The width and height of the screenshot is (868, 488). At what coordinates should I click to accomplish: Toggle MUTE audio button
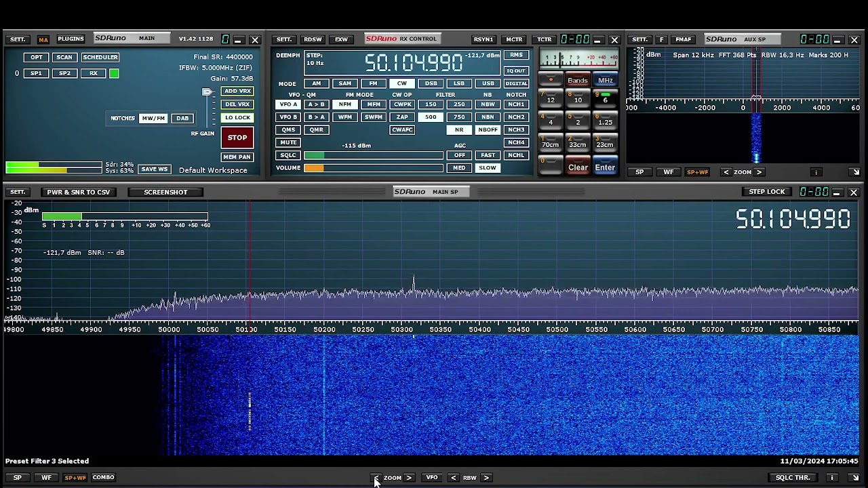288,142
